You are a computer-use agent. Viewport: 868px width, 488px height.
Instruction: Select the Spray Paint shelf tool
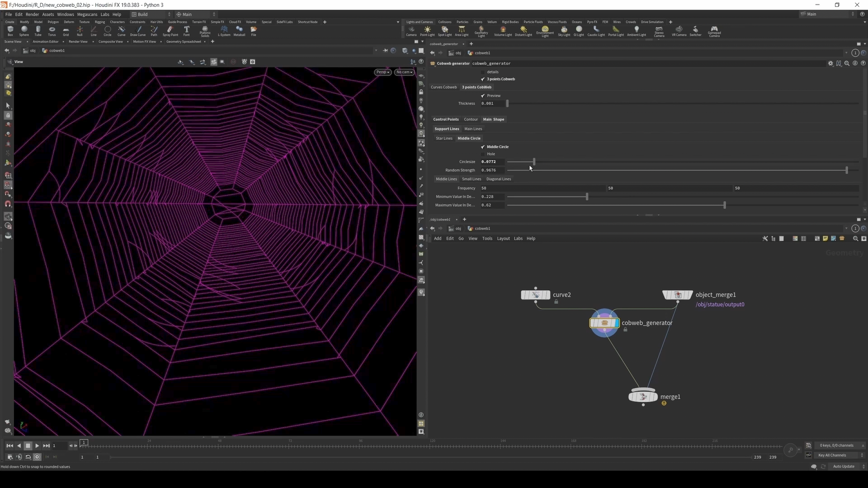coord(170,30)
